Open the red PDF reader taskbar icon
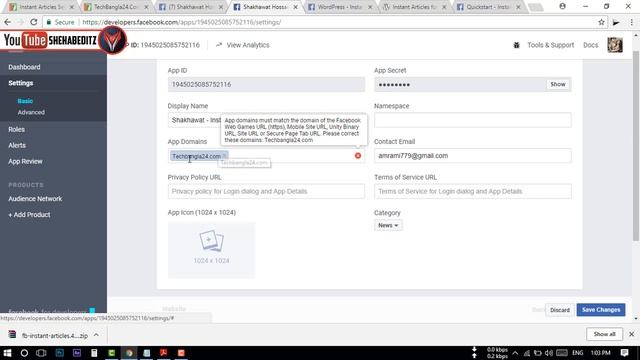 click(164, 353)
